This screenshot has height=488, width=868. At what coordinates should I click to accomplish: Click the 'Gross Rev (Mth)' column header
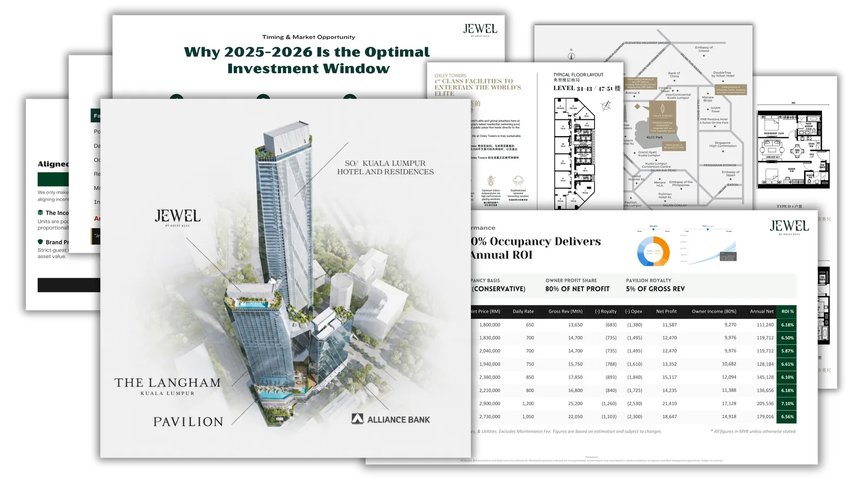click(x=565, y=311)
